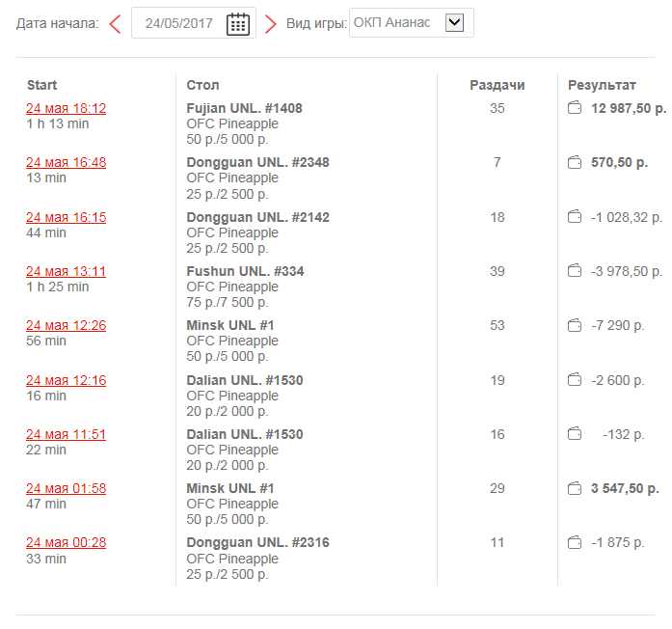Open session link 24 мая 01:58
The image size is (672, 629).
point(66,488)
